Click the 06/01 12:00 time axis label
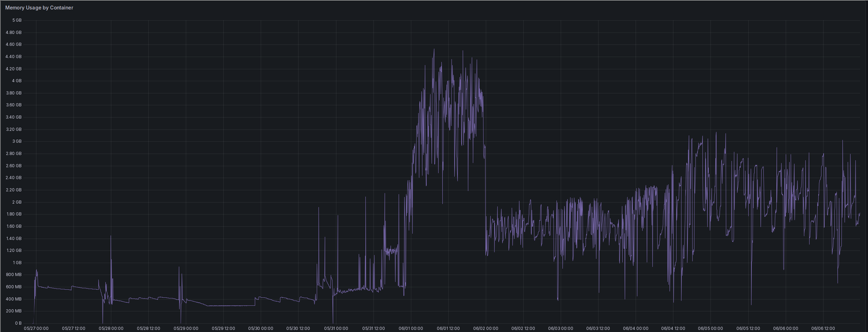Image resolution: width=868 pixels, height=332 pixels. click(x=448, y=329)
